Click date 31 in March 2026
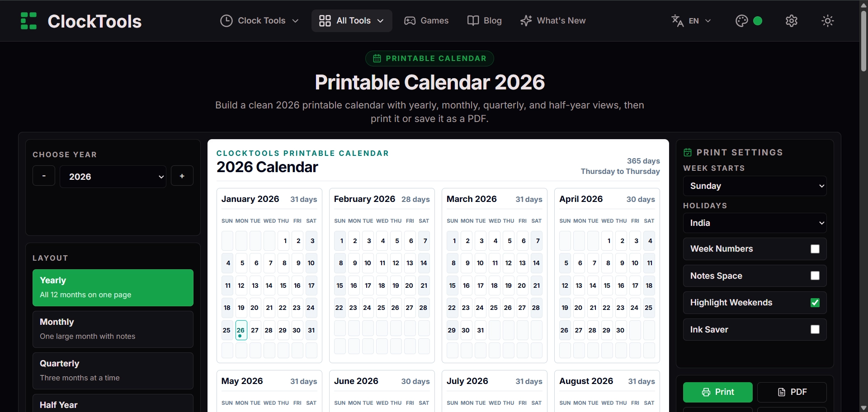The image size is (868, 412). pos(481,330)
